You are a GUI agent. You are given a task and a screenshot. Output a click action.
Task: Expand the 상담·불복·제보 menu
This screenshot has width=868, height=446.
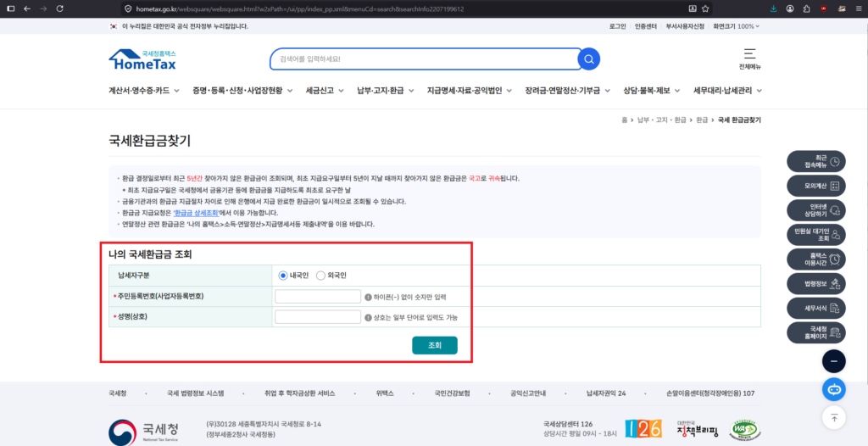point(652,91)
